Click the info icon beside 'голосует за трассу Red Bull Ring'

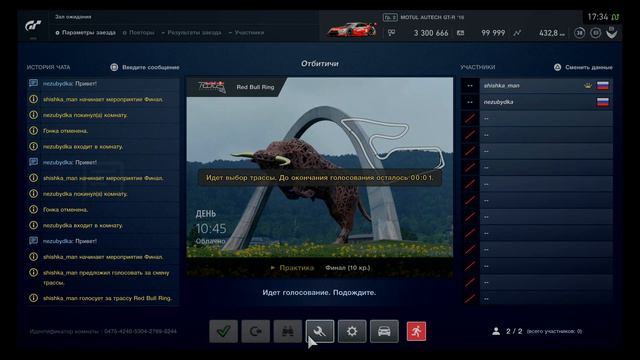click(33, 298)
